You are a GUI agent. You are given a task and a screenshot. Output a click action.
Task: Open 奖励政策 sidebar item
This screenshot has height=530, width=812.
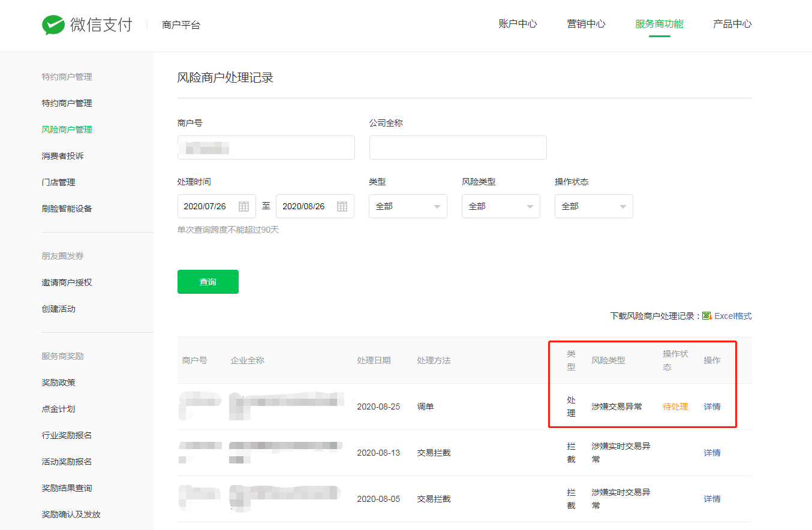[x=58, y=383]
